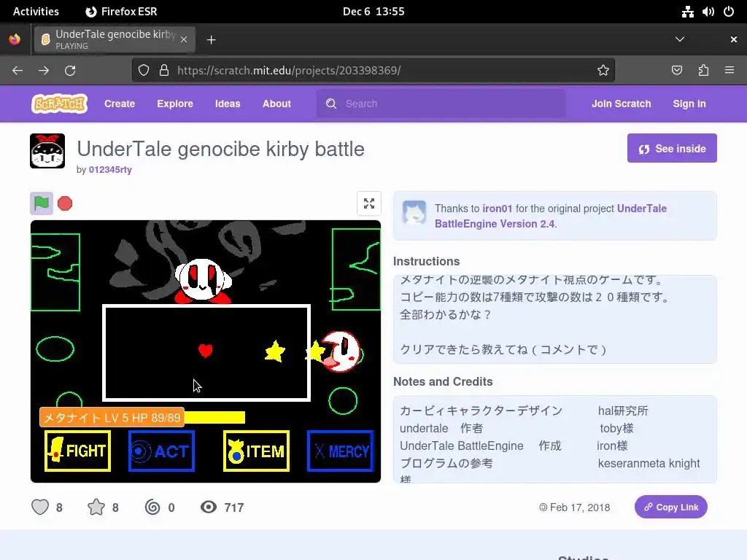
Task: Click the shared date Feb 17, 2018
Action: point(580,507)
